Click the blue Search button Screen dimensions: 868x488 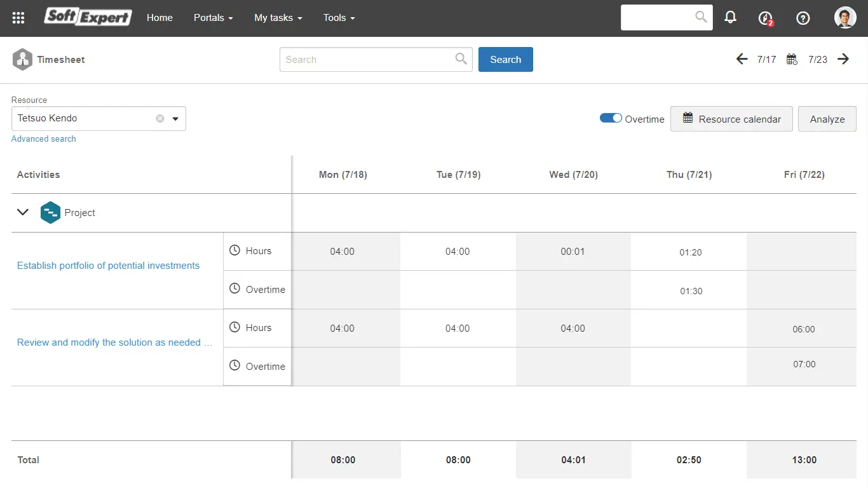click(505, 59)
